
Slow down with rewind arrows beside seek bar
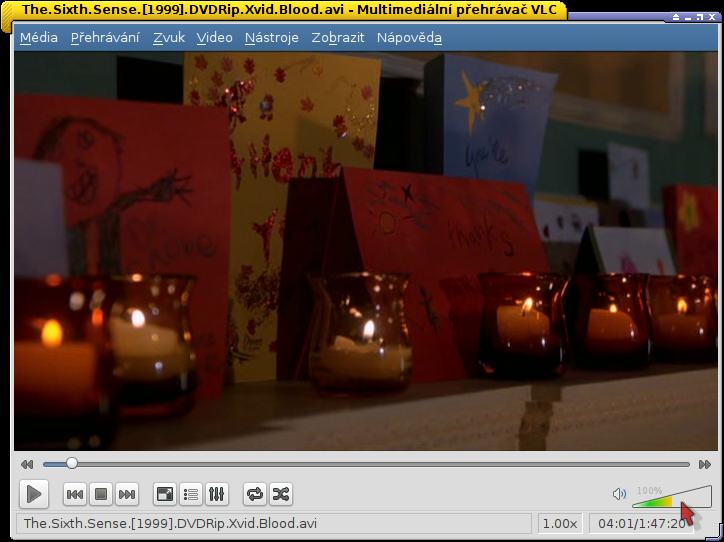tap(27, 464)
